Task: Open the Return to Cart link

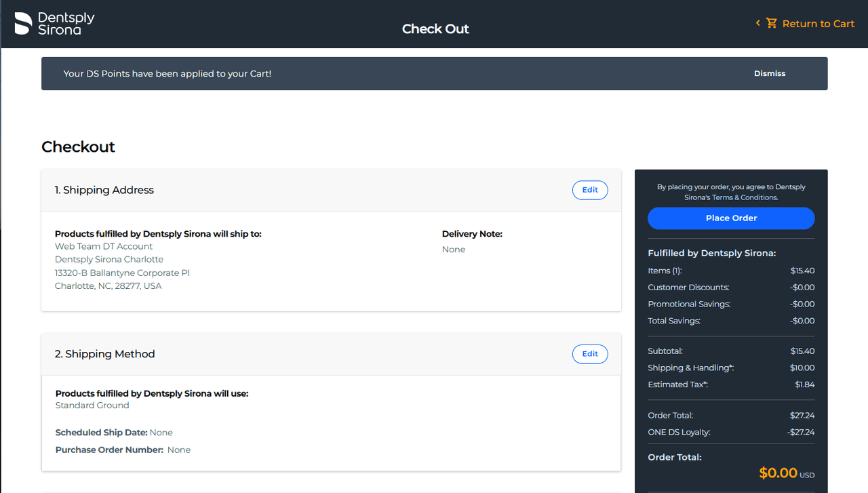Action: point(818,24)
